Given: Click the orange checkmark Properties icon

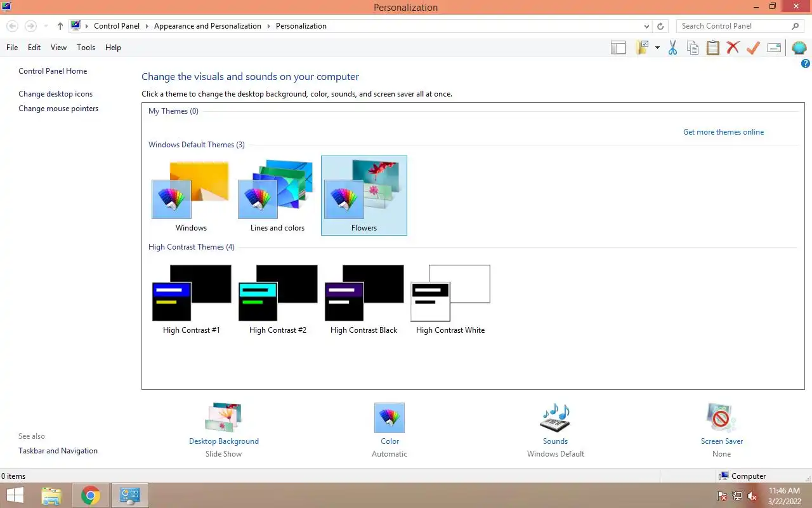Looking at the screenshot, I should [753, 48].
